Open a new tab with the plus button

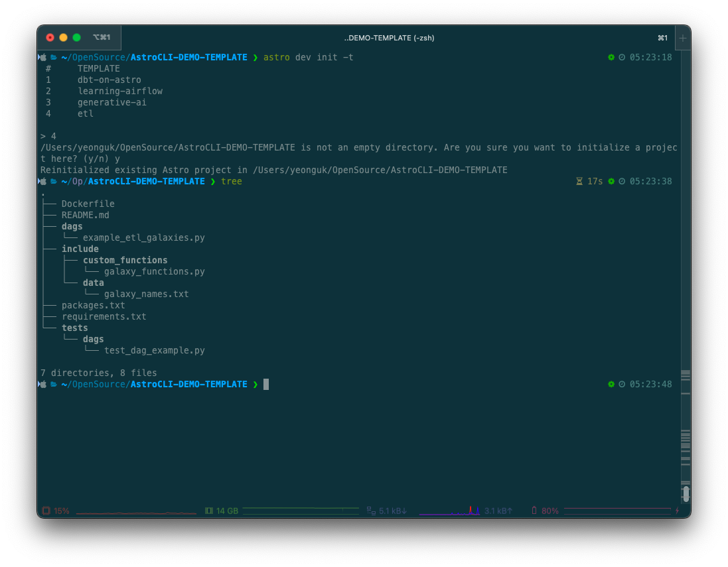pyautogui.click(x=683, y=38)
